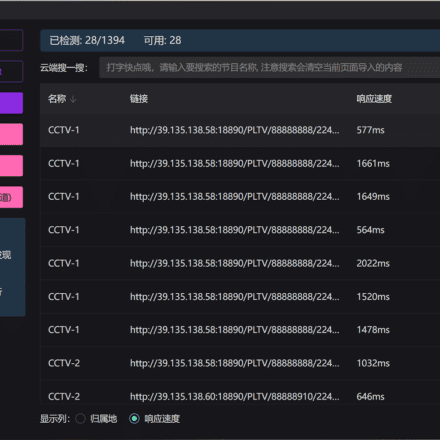This screenshot has height=440, width=440.
Task: Click the link URL in the 564ms row
Action: [235, 230]
